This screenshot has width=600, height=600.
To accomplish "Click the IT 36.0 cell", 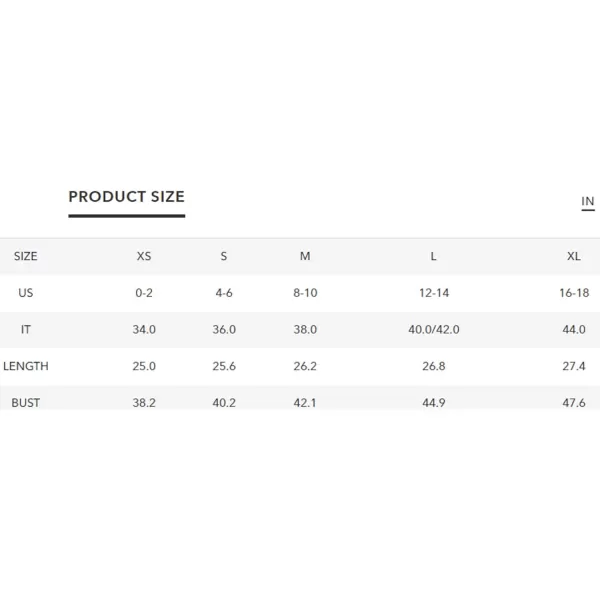I will (224, 329).
